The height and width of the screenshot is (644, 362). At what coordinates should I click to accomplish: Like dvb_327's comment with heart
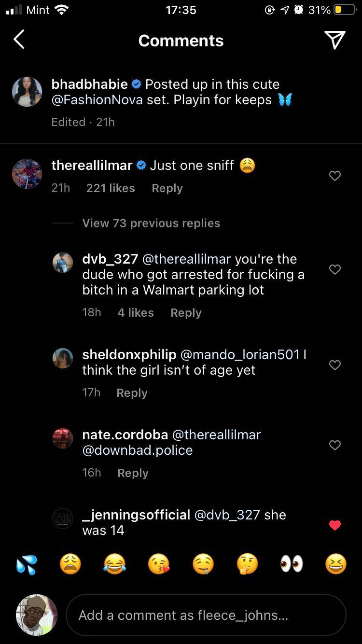pos(334,269)
